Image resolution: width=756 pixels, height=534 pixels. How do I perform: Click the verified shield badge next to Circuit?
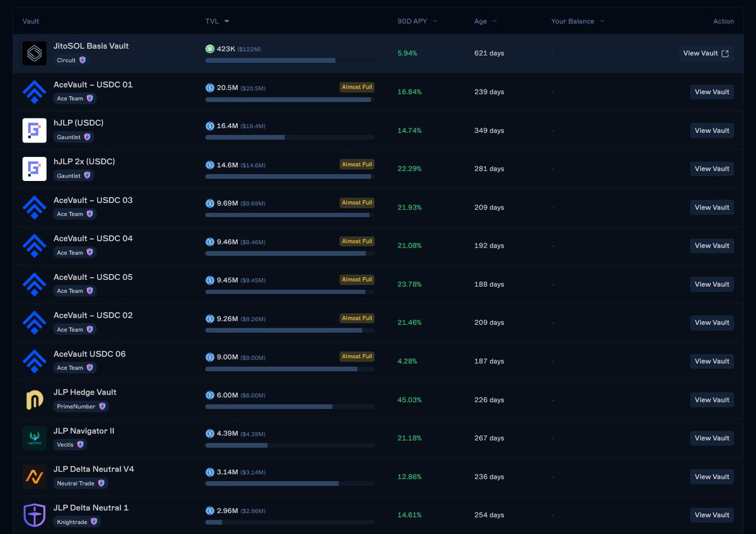[x=82, y=61]
